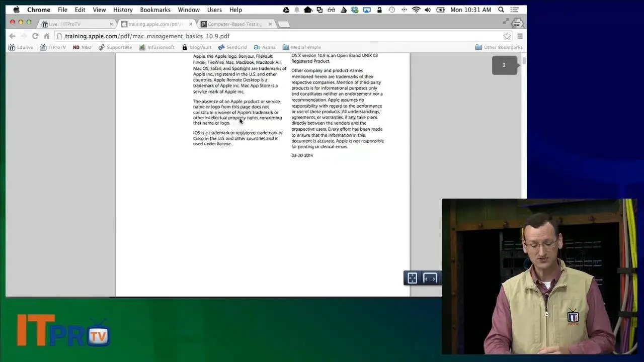Open the Edulive bookmark
Image resolution: width=644 pixels, height=362 pixels.
click(x=21, y=47)
